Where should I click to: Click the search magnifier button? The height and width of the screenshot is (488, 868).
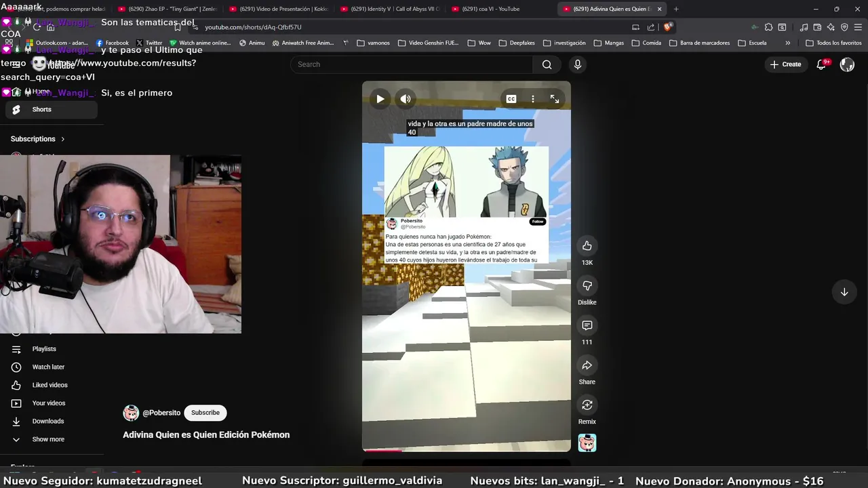point(547,64)
